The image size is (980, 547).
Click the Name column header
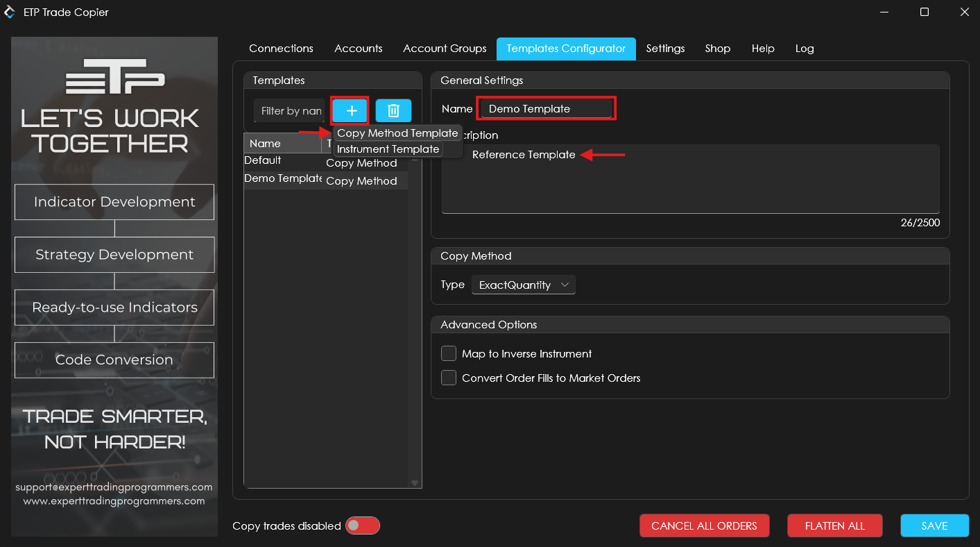(283, 143)
